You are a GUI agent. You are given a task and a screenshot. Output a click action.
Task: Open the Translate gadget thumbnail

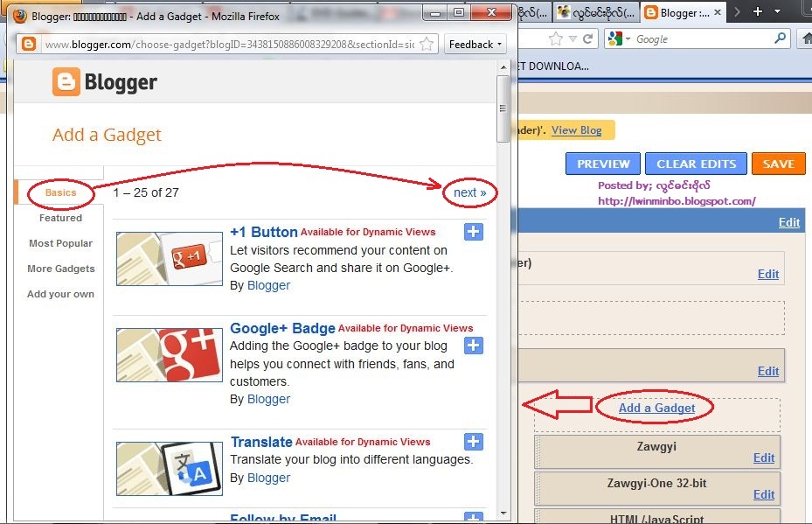click(170, 469)
